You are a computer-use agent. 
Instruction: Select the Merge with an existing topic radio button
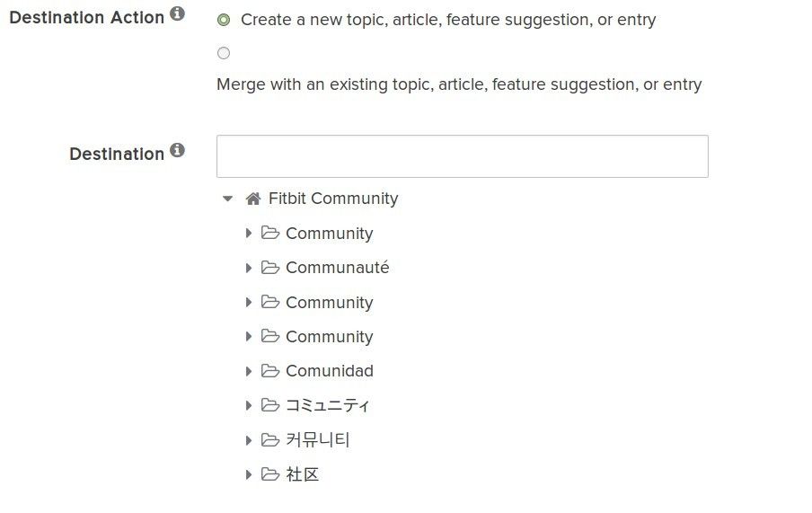coord(224,53)
